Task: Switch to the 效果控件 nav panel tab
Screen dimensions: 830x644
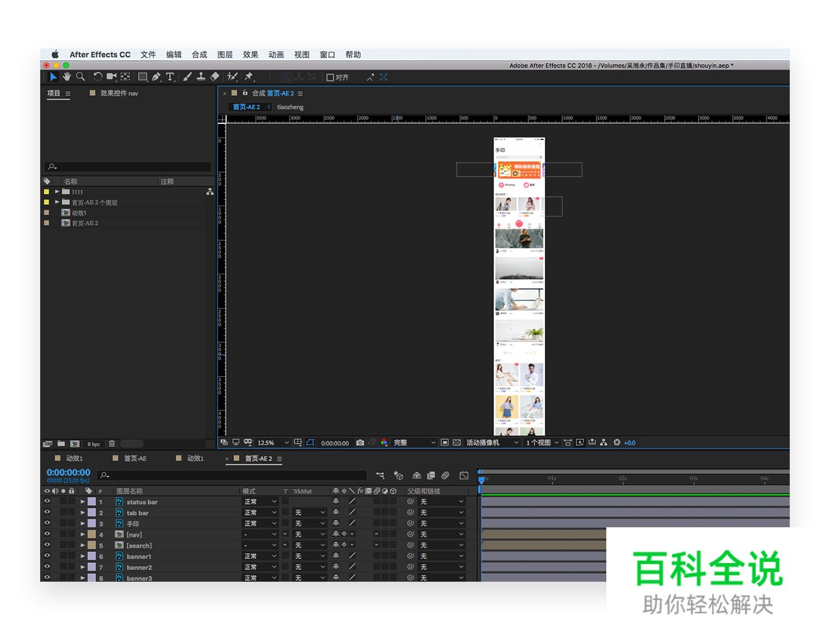Action: tap(119, 93)
